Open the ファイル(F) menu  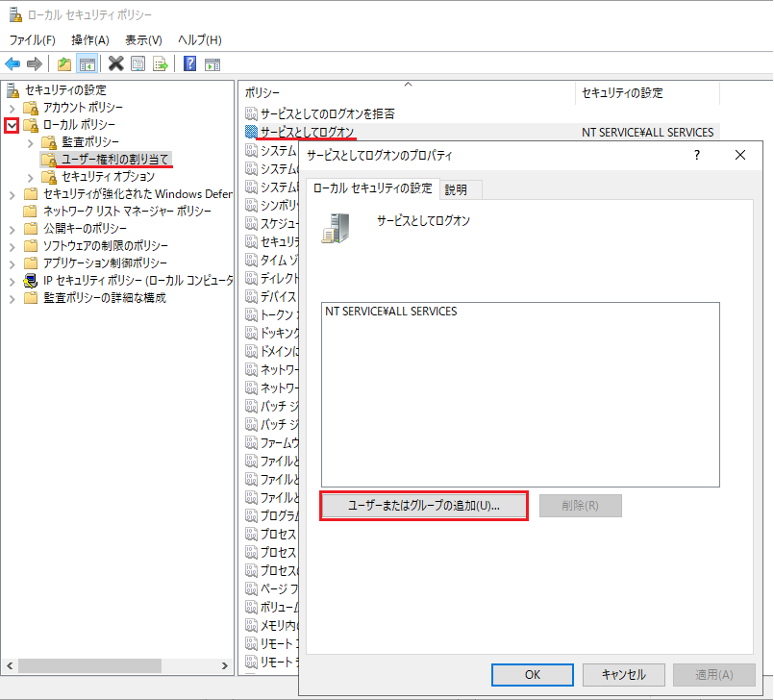pos(32,40)
